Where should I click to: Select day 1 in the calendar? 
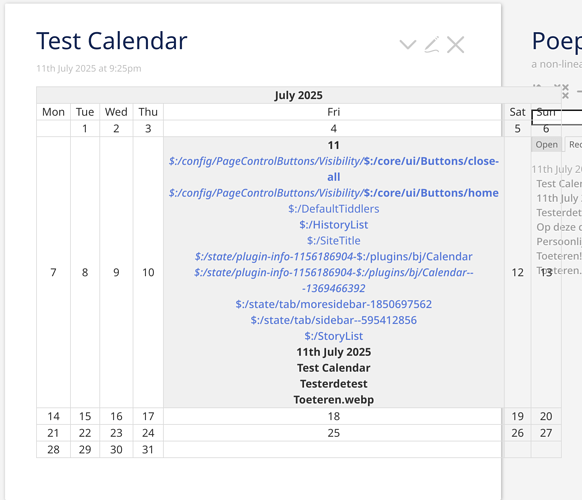click(85, 129)
